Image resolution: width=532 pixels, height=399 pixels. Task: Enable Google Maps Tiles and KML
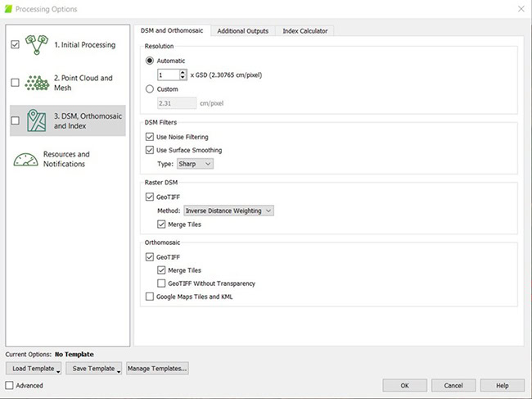[150, 297]
